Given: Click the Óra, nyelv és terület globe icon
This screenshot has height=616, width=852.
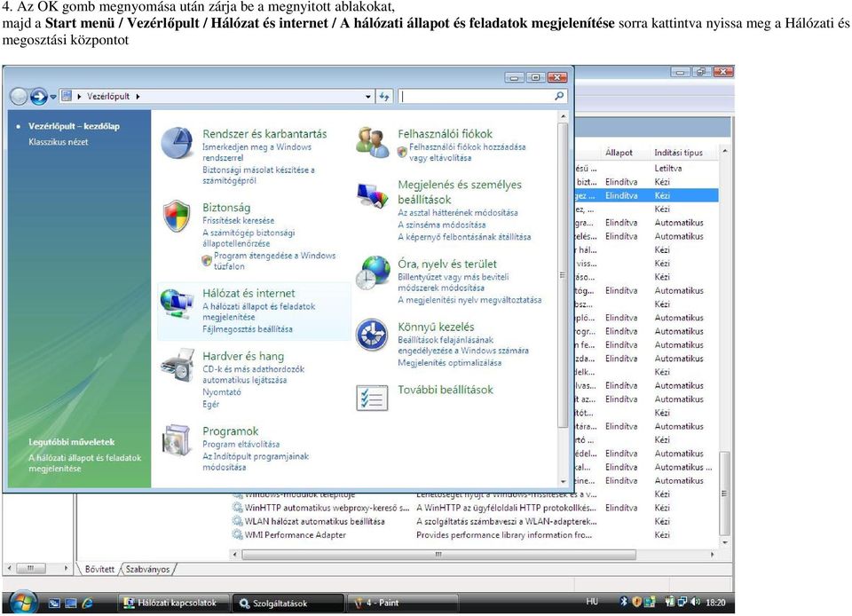Looking at the screenshot, I should pyautogui.click(x=373, y=272).
